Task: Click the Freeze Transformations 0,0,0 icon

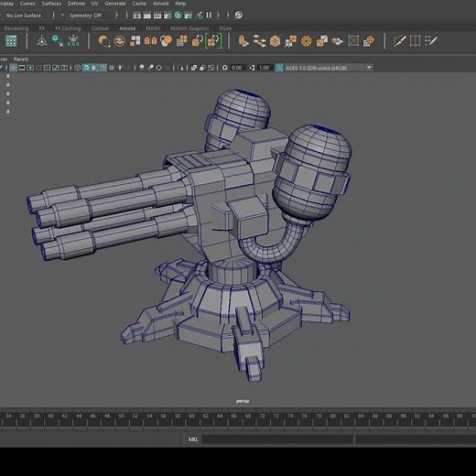Action: click(73, 40)
